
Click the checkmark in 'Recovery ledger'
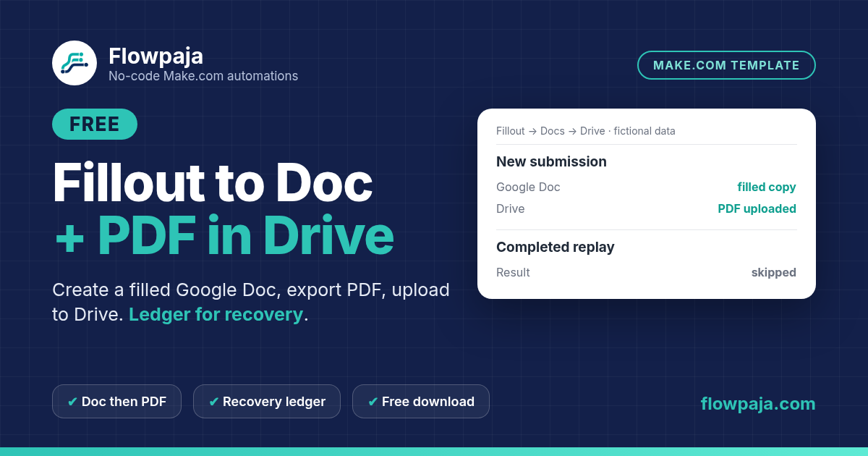213,402
